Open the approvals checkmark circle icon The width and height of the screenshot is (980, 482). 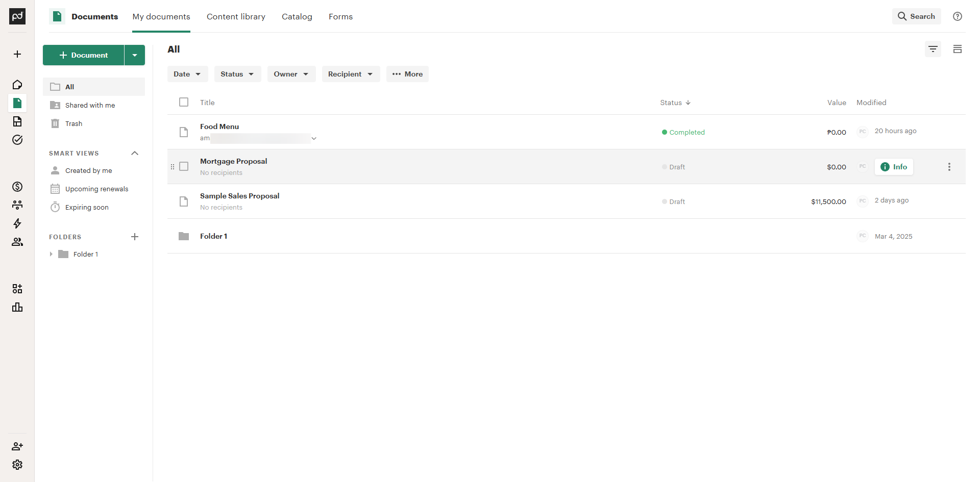coord(17,140)
